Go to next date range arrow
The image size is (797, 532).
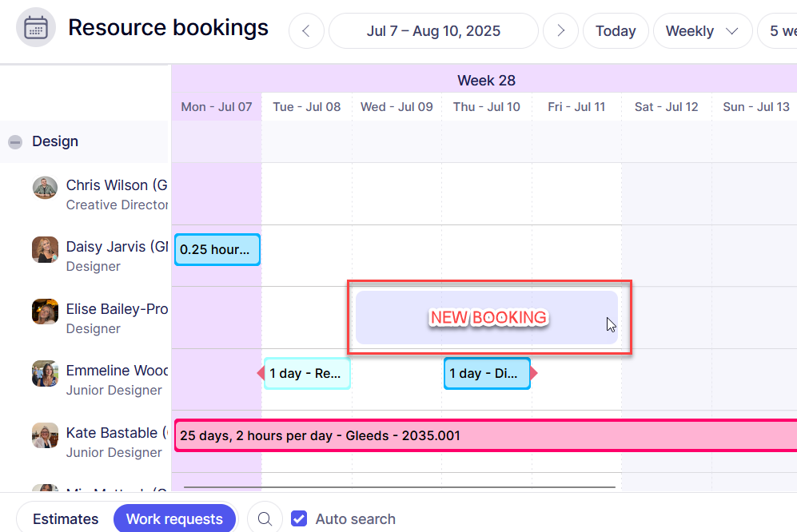pyautogui.click(x=560, y=31)
